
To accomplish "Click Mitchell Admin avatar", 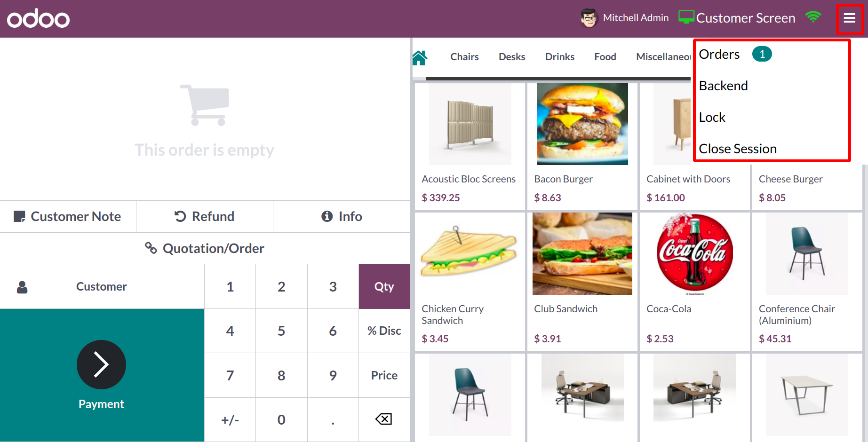I will 589,18.
